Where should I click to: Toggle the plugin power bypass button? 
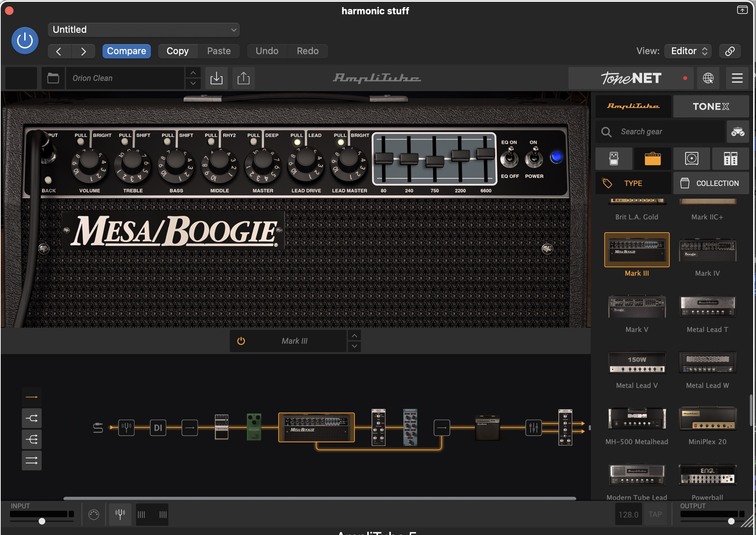point(25,41)
